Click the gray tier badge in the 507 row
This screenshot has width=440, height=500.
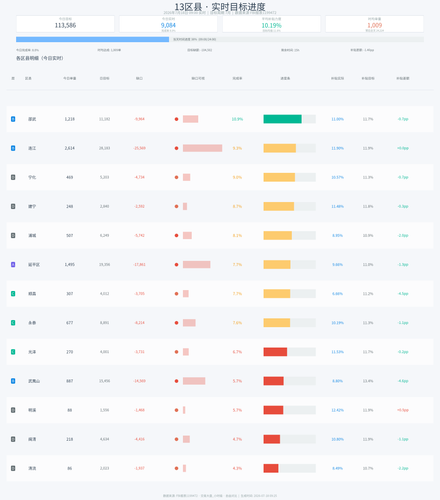(x=13, y=235)
